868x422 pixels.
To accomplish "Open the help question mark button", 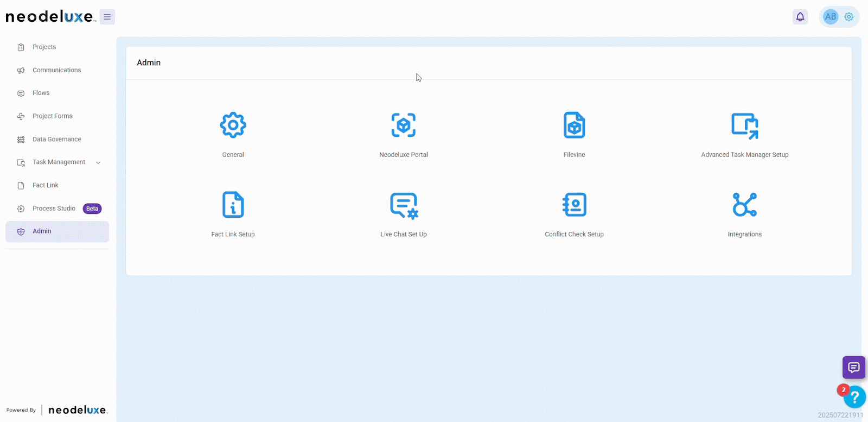I will pos(855,397).
